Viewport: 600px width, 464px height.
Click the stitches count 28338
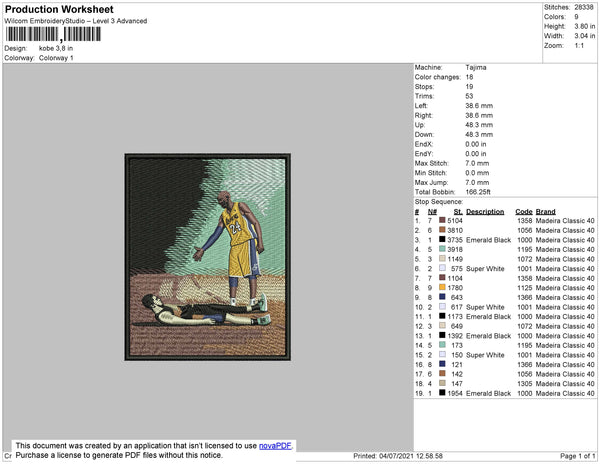pyautogui.click(x=584, y=7)
